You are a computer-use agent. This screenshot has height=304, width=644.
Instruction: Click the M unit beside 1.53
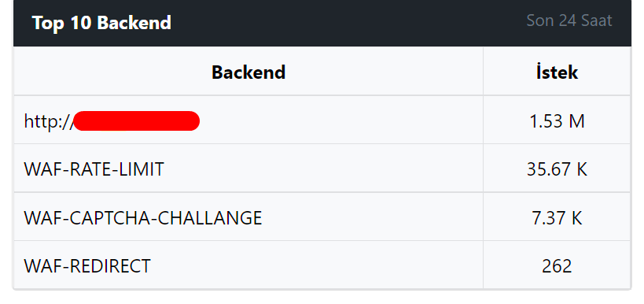point(576,121)
